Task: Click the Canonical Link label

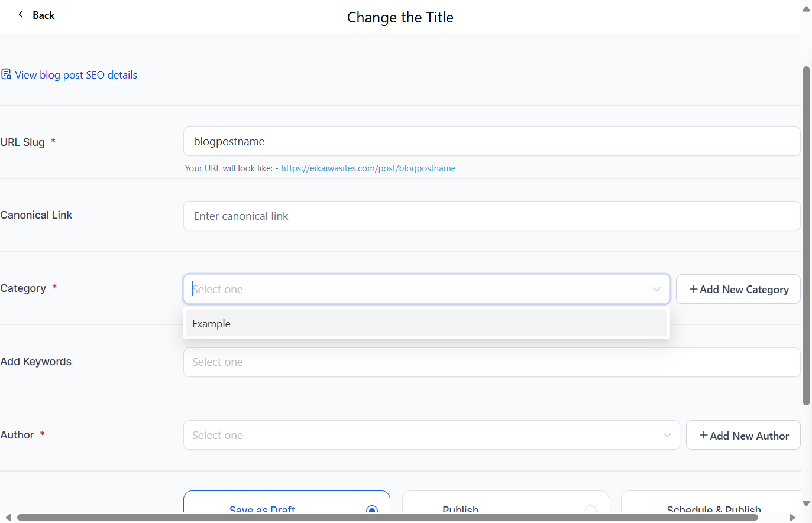Action: tap(36, 215)
